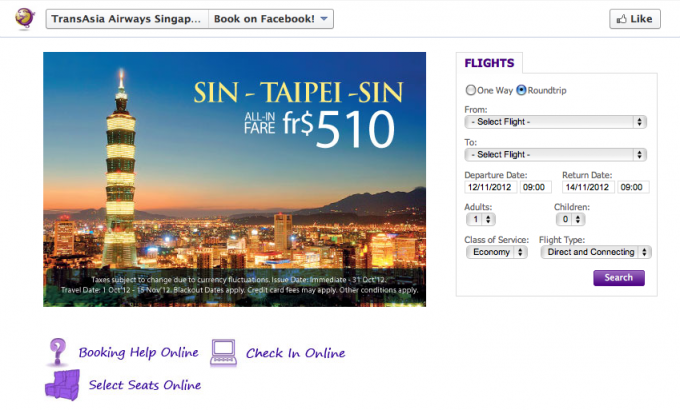Click the departure time field

pyautogui.click(x=535, y=187)
